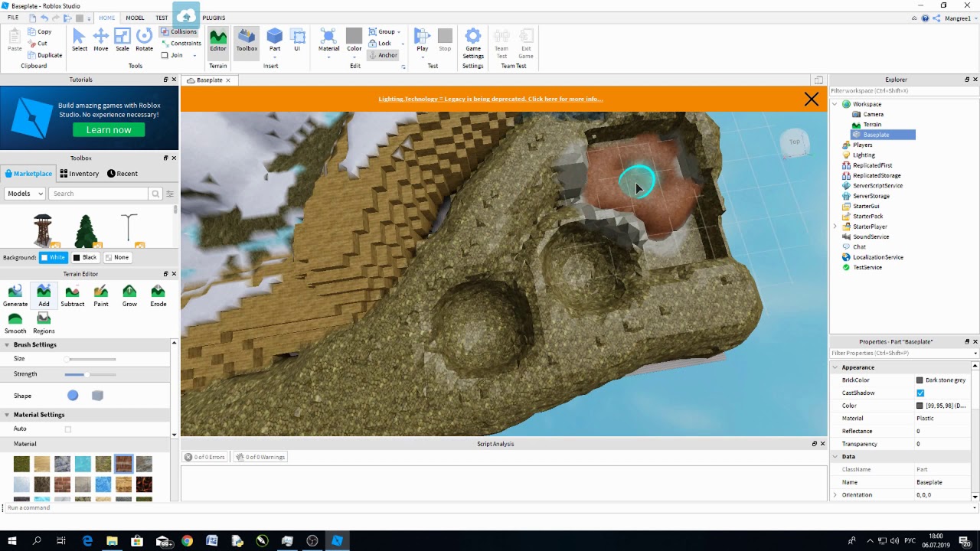Open the Constraints options

[x=181, y=44]
